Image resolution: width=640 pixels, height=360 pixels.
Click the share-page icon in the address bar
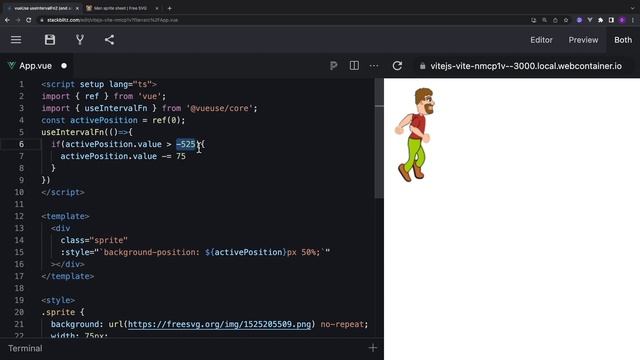point(555,20)
